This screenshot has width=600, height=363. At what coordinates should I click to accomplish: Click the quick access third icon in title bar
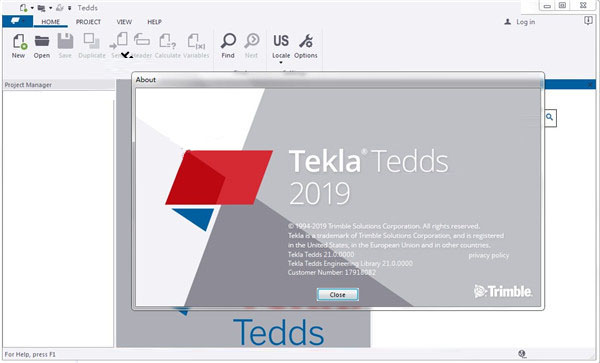click(x=60, y=8)
